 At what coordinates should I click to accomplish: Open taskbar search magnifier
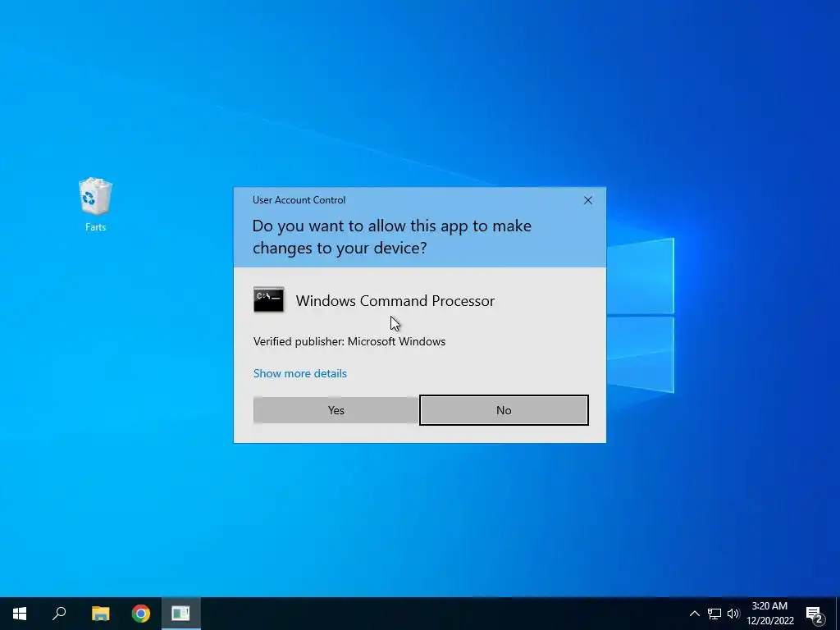point(59,614)
